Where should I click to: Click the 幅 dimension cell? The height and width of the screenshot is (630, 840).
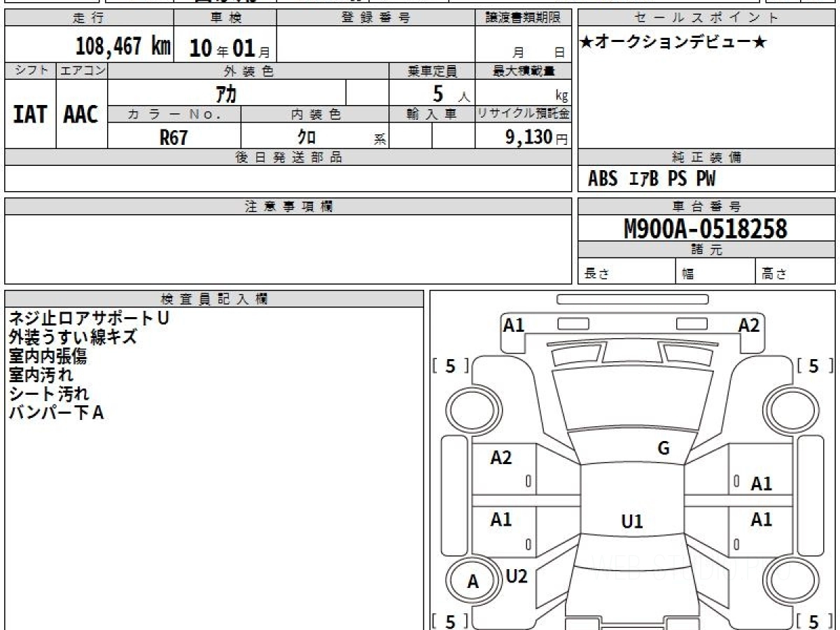click(716, 272)
